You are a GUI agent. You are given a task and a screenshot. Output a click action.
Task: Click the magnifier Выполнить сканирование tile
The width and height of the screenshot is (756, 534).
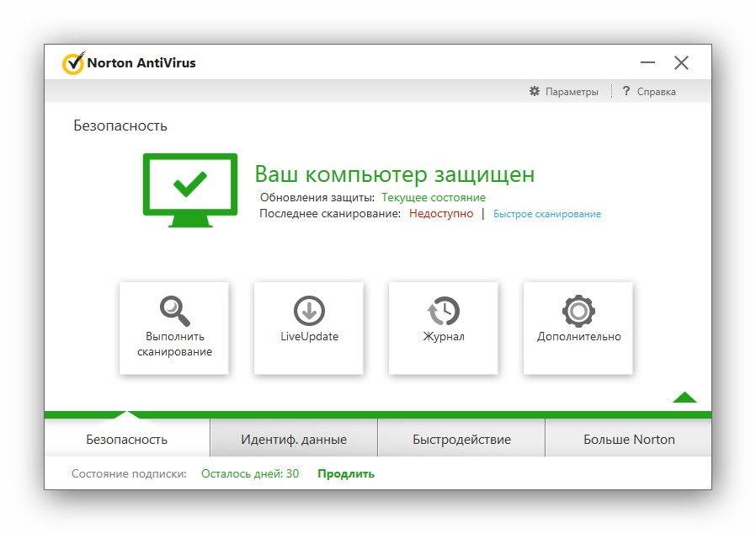pos(174,328)
